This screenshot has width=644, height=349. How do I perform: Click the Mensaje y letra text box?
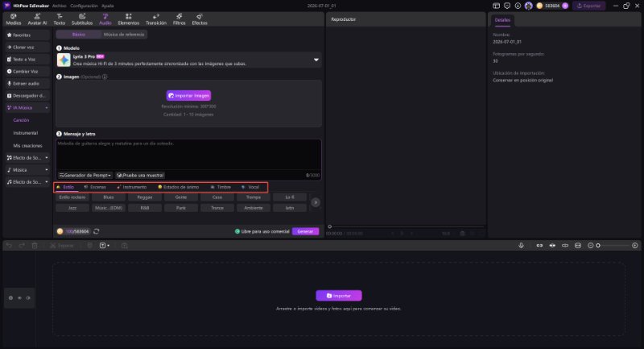click(188, 155)
